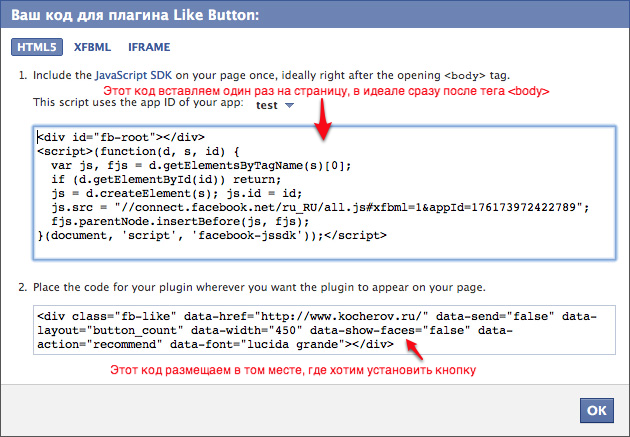
Task: Switch to the HTML5 tab
Action: pos(37,47)
